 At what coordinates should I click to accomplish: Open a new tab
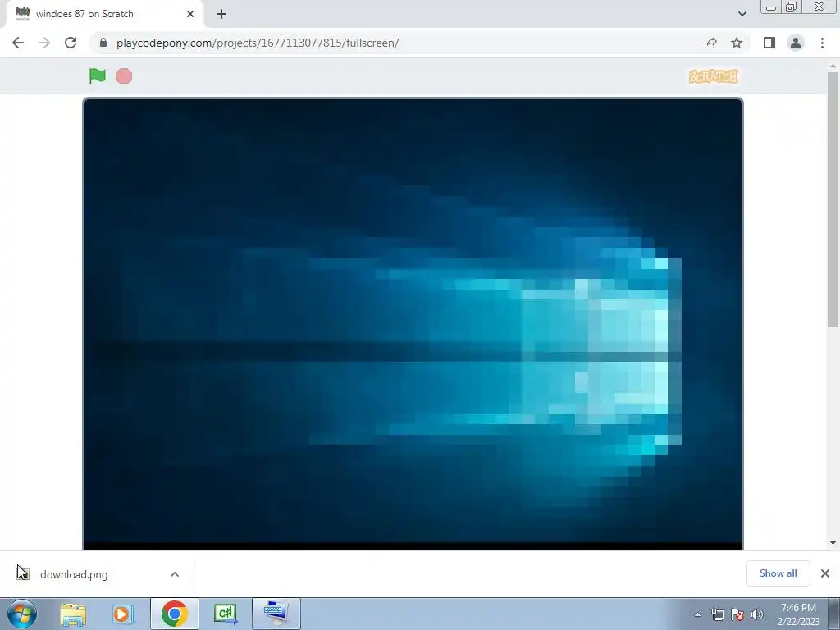[x=221, y=15]
